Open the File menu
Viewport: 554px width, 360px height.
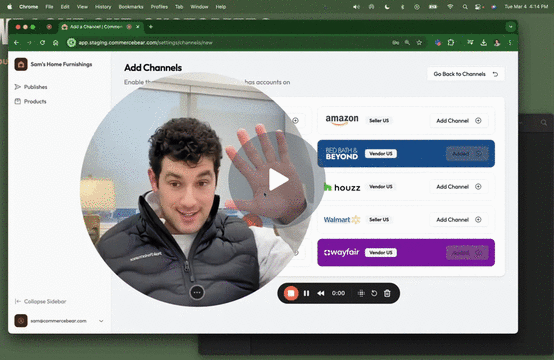point(49,7)
